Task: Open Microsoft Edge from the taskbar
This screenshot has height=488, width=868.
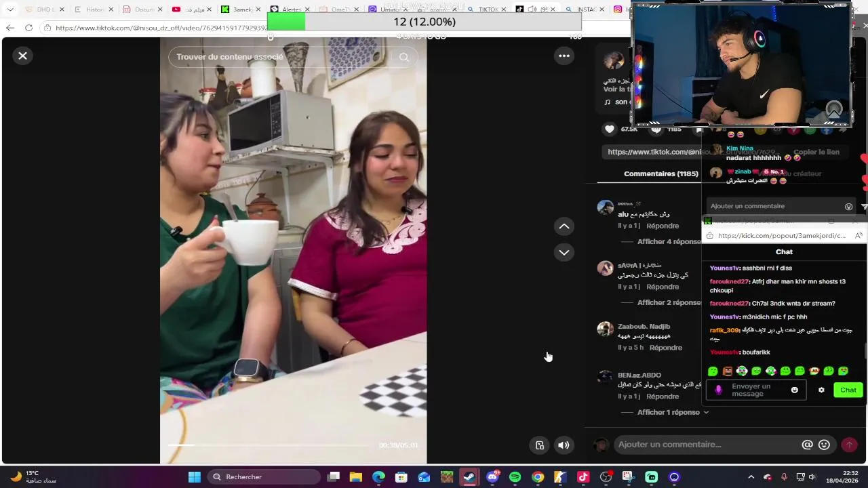Action: (378, 477)
